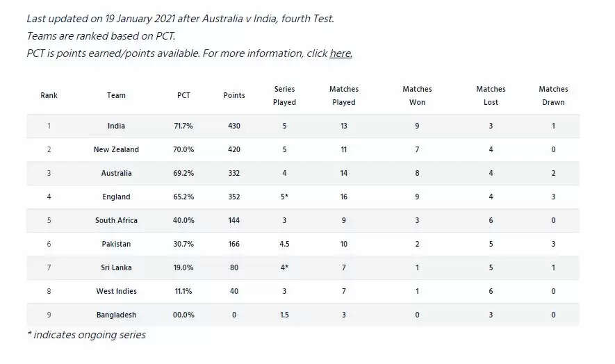Click the "here" link for more information
This screenshot has width=615, height=364.
click(x=341, y=53)
